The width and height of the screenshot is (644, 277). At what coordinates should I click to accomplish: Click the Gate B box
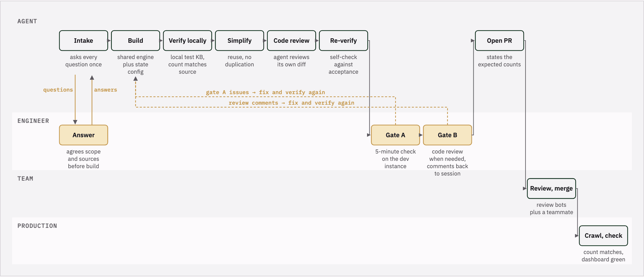[x=448, y=135]
